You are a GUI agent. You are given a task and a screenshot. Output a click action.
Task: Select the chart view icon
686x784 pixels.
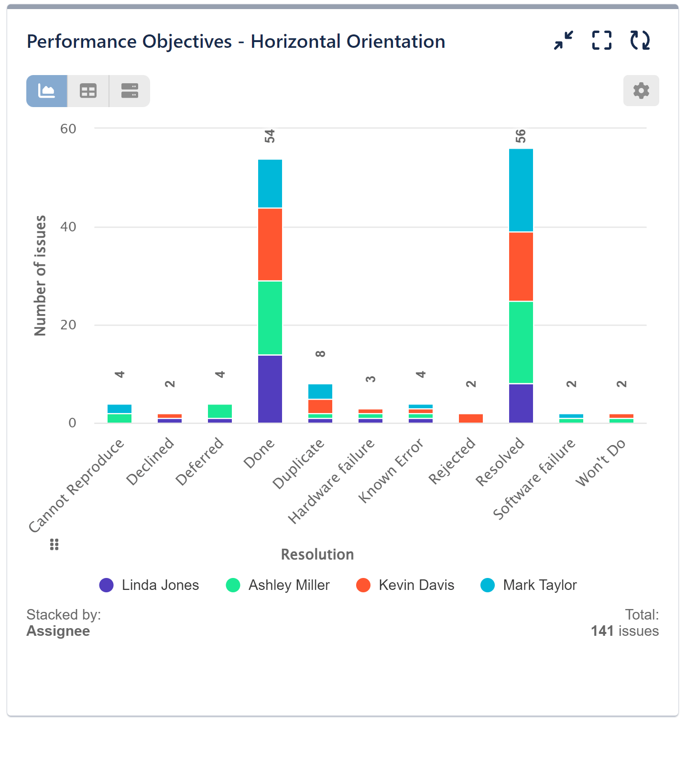[46, 91]
